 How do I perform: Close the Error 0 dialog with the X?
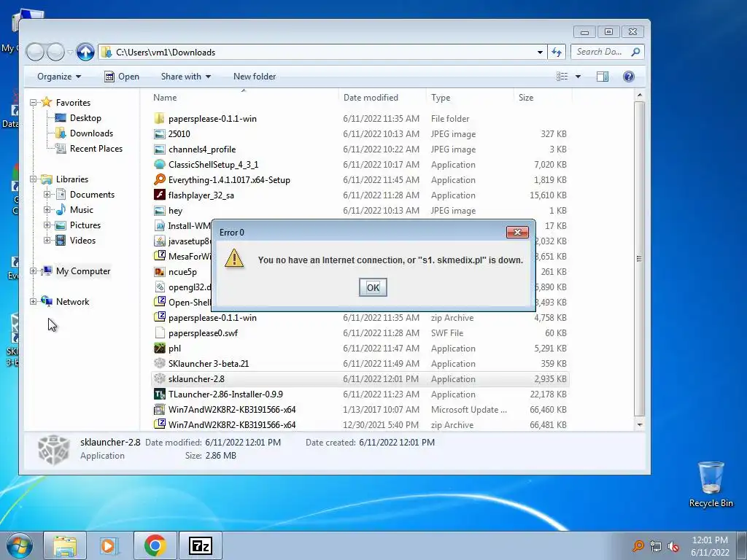tap(517, 232)
